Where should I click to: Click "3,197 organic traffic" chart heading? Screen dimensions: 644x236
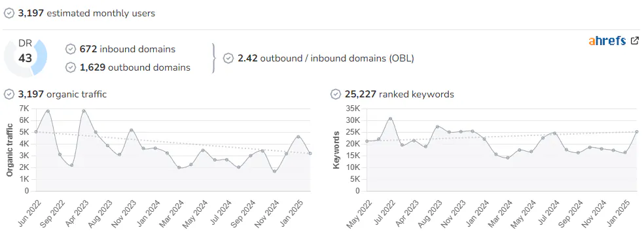point(62,94)
